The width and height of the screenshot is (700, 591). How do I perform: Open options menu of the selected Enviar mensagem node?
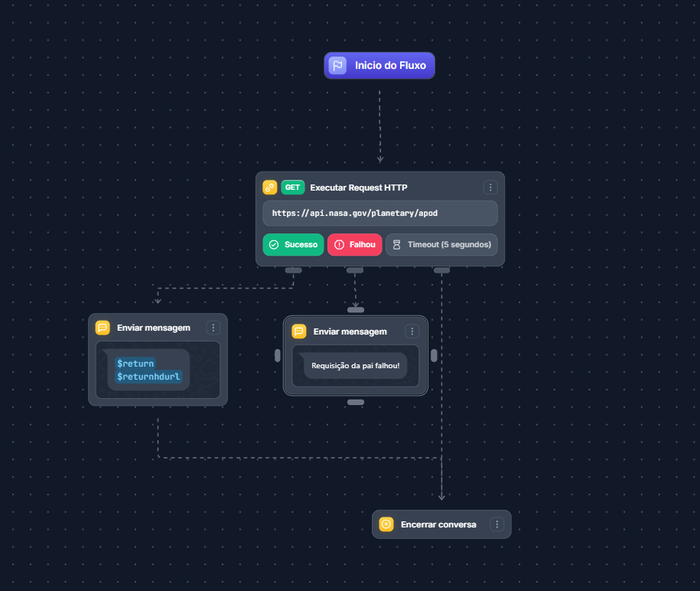412,331
